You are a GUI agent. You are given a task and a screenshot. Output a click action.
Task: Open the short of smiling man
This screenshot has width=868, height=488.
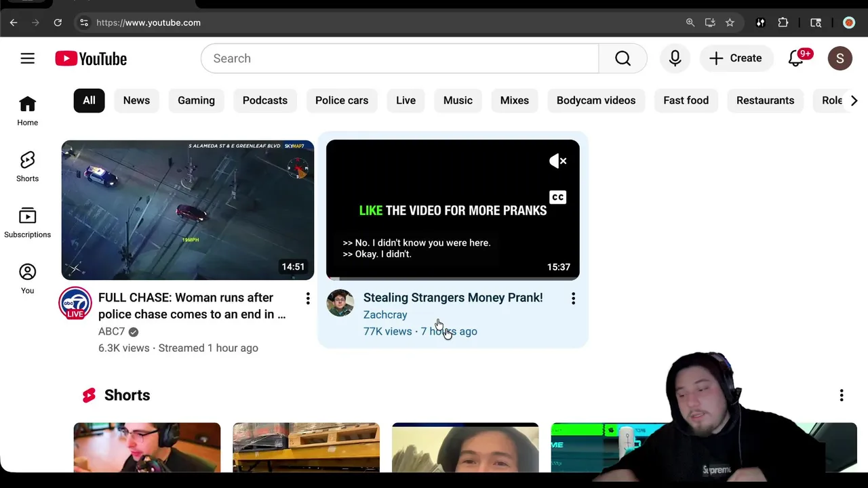(x=465, y=447)
